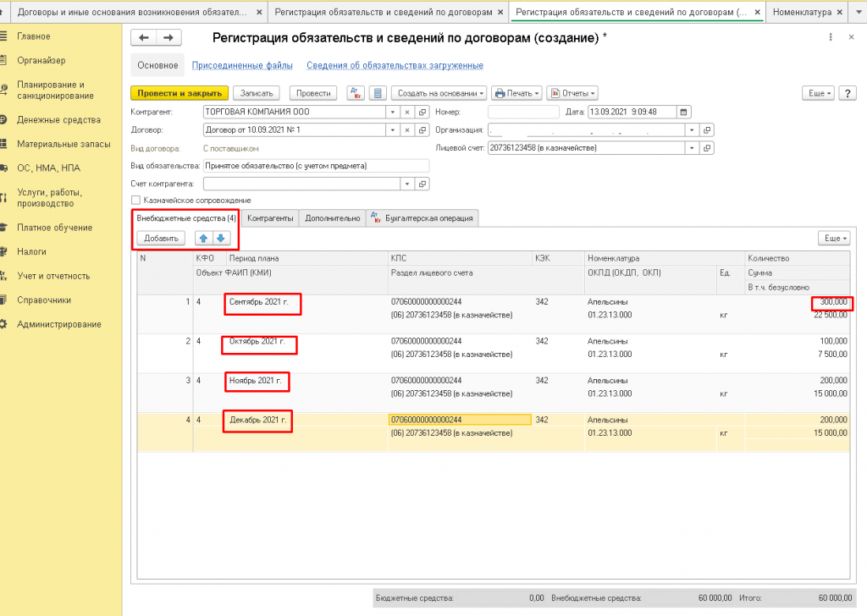867x616 pixels.
Task: Open the Отчеты dropdown menu
Action: (572, 93)
